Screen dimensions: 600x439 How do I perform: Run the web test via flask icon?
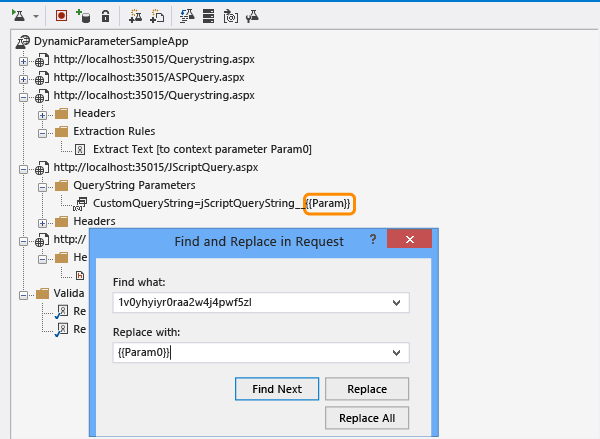[x=18, y=16]
